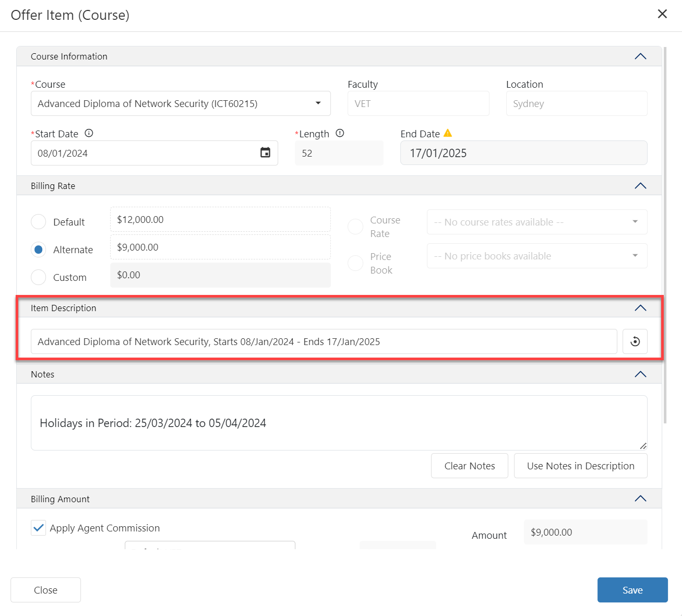Select the Default billing rate radio button
Screen dimensions: 682x616
tap(39, 222)
